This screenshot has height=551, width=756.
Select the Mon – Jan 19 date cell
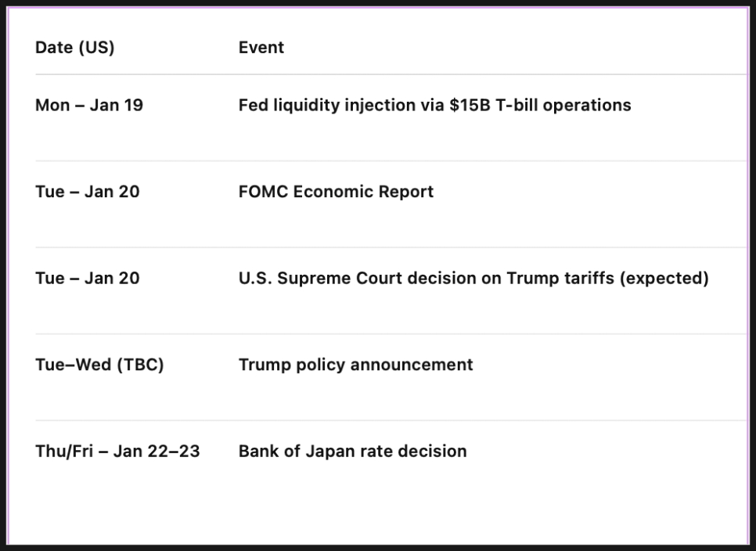tap(89, 105)
